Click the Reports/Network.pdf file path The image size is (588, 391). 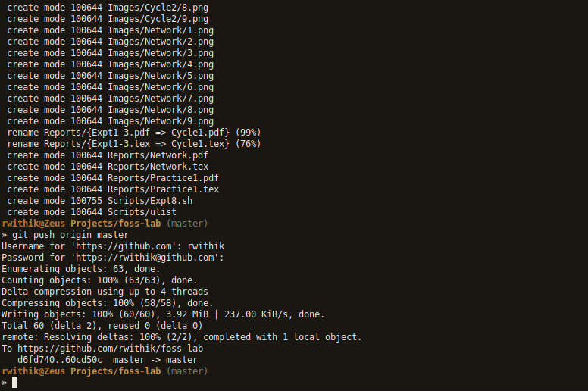tap(158, 155)
